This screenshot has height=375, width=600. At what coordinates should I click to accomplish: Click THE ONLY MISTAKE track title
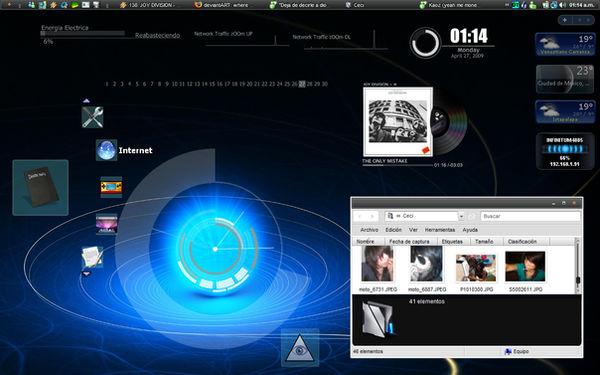(x=385, y=161)
